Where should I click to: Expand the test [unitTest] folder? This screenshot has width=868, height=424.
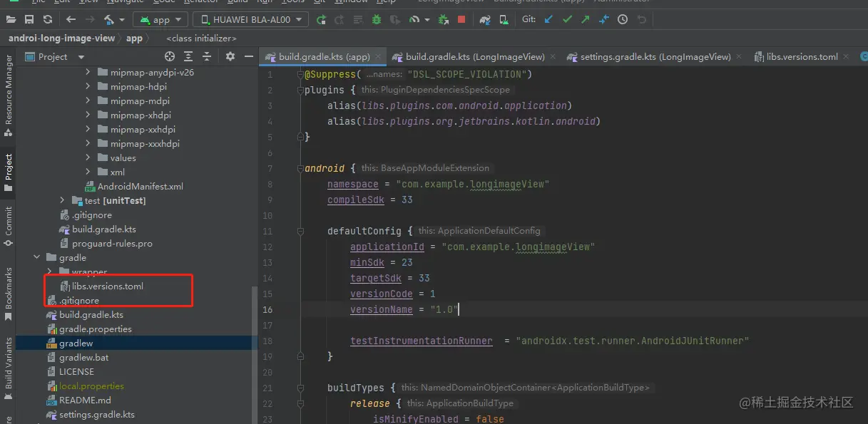(x=63, y=200)
